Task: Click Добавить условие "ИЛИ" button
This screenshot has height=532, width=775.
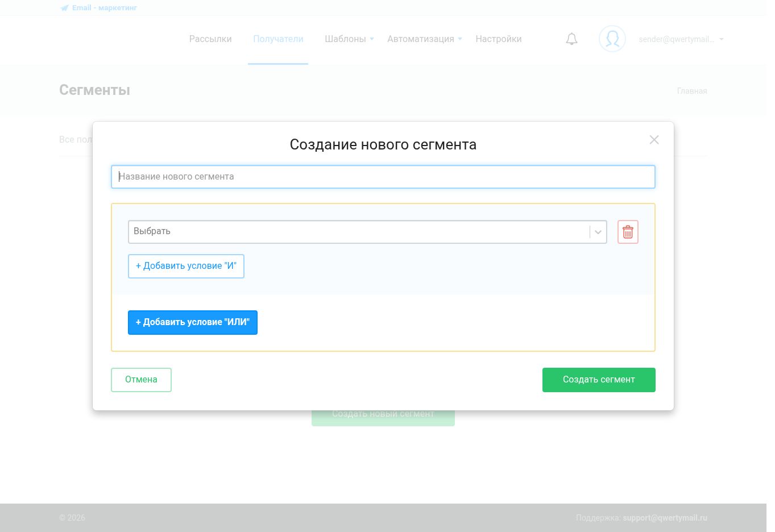Action: tap(193, 322)
